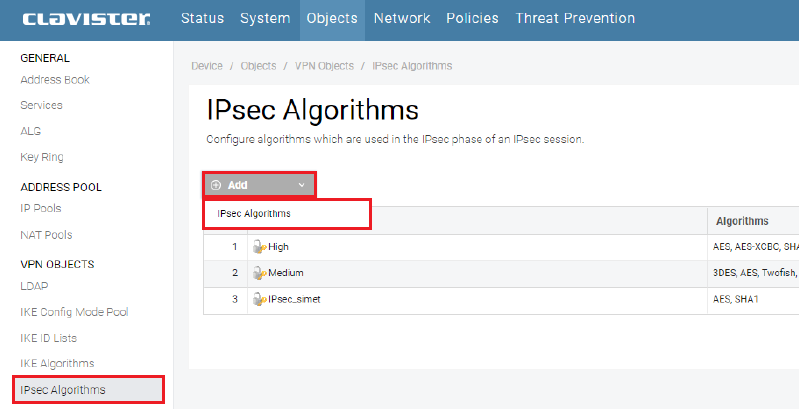Switch to the System tab
Screen dimensions: 799x409
(x=264, y=18)
